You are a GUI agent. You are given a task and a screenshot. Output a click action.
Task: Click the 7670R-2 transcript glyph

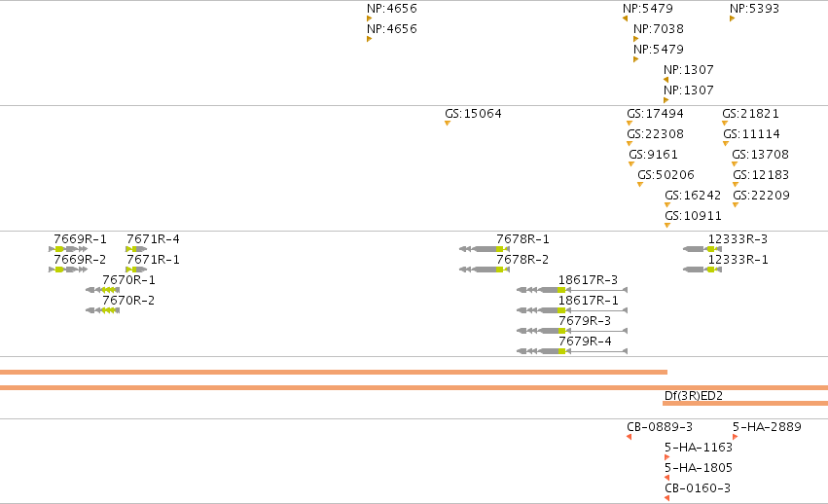tap(103, 310)
